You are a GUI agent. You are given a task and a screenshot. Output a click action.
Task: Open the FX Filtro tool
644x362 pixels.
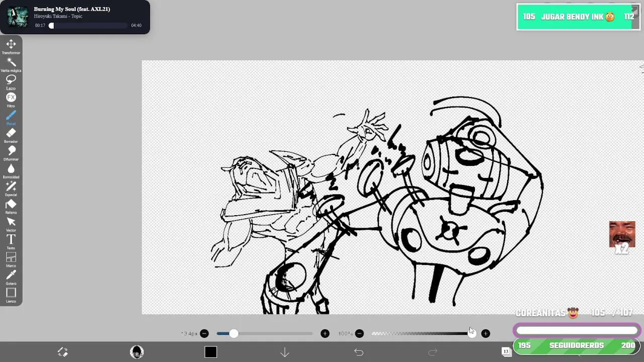pos(11,100)
